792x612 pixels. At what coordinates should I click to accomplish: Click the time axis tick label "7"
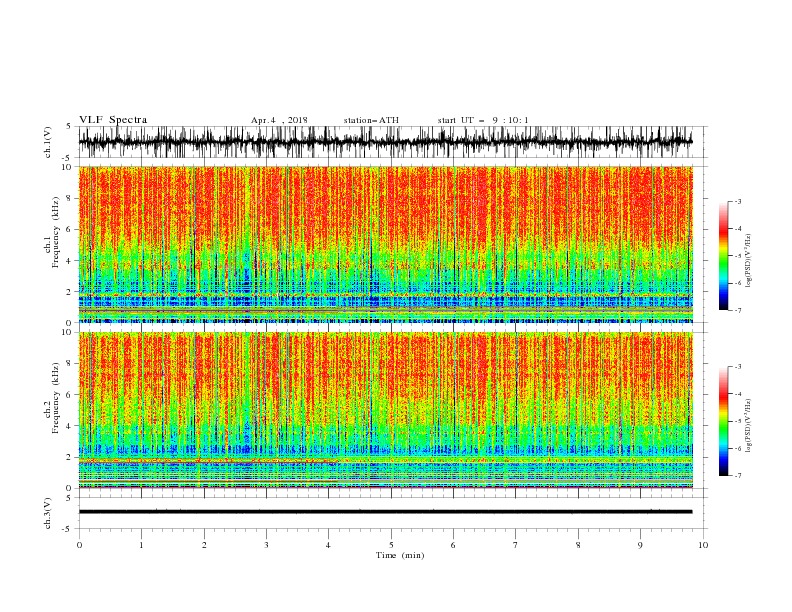[x=516, y=545]
